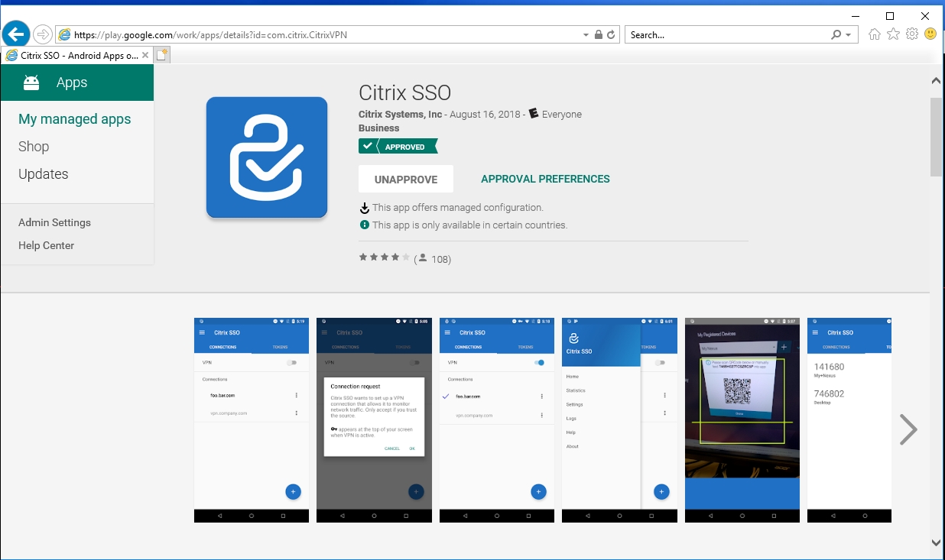
Task: Open the Shop section
Action: [34, 147]
